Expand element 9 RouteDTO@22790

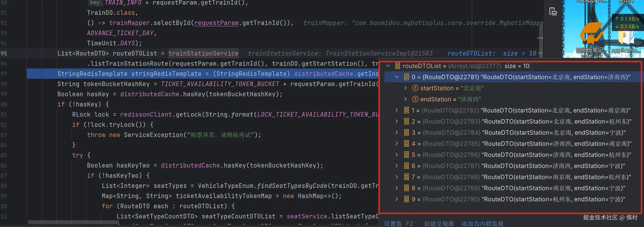point(397,199)
